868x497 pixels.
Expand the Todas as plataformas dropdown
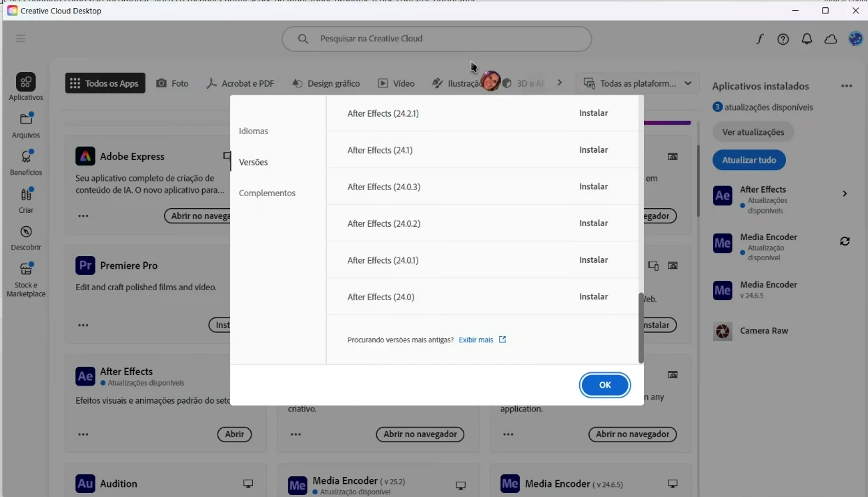point(637,83)
